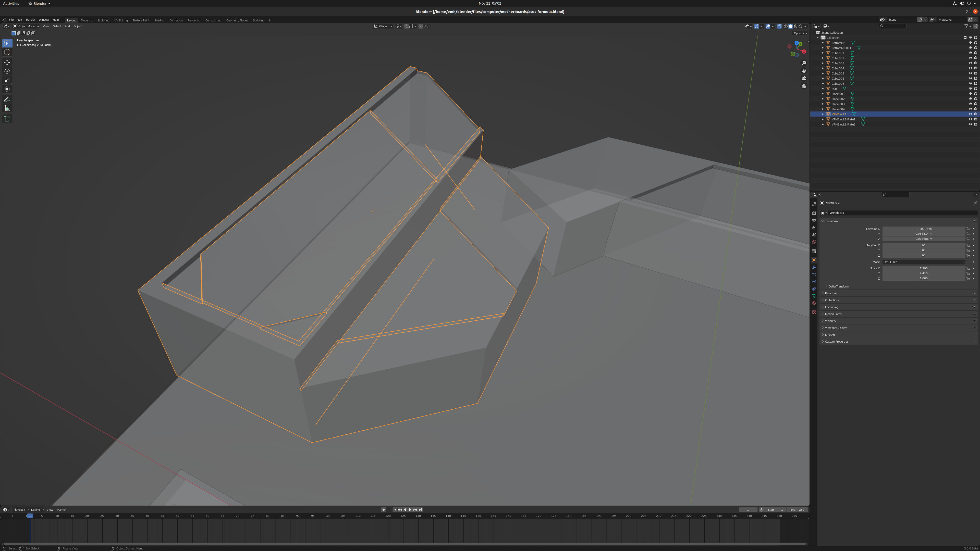Screen dimensions: 980x551
Task: Activate the Move tool
Action: [7, 62]
